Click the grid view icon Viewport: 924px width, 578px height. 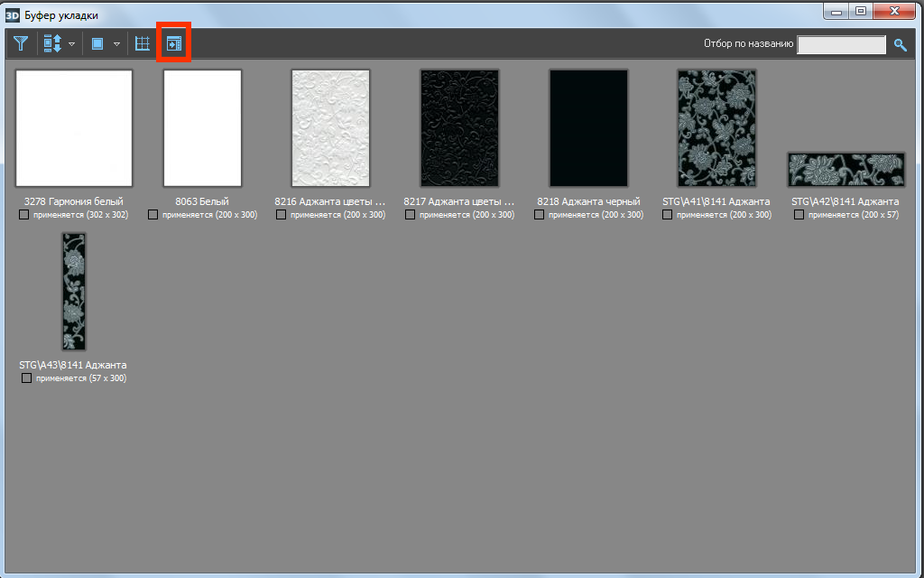click(143, 43)
